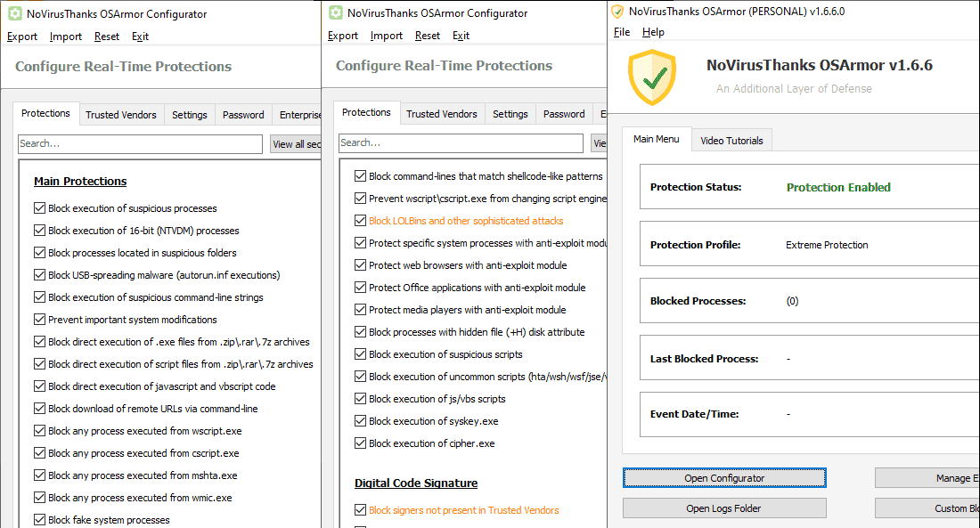Uncheck Block execution of suspicious processes

click(39, 208)
